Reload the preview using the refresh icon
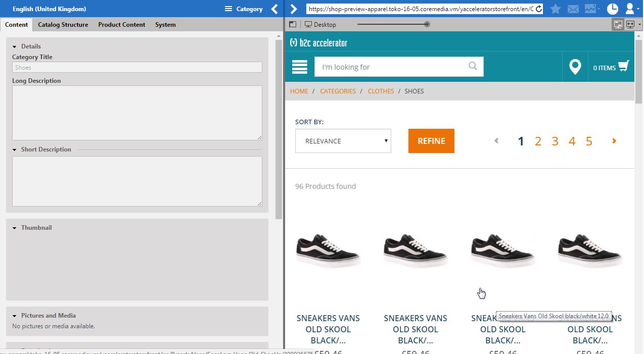 point(538,9)
